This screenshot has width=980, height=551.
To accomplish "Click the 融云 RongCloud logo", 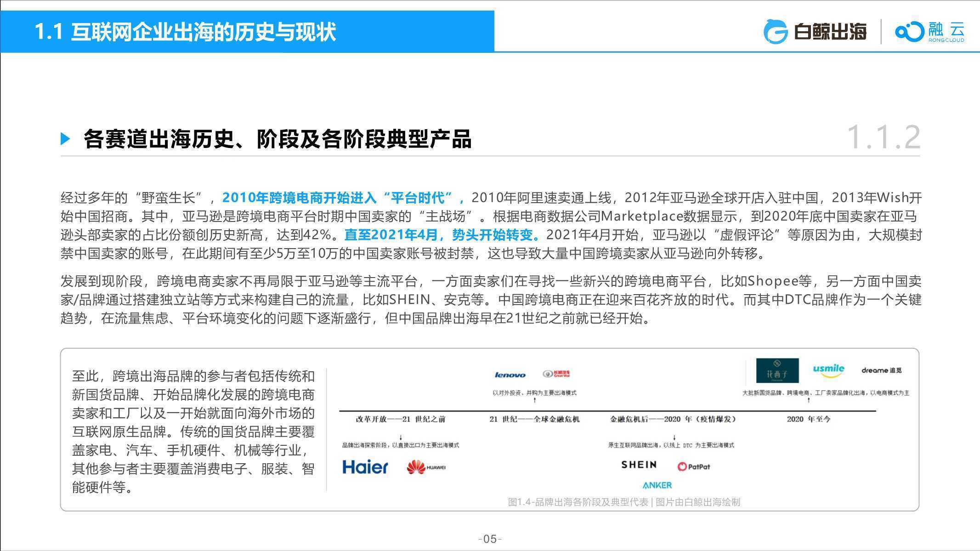I will point(929,32).
